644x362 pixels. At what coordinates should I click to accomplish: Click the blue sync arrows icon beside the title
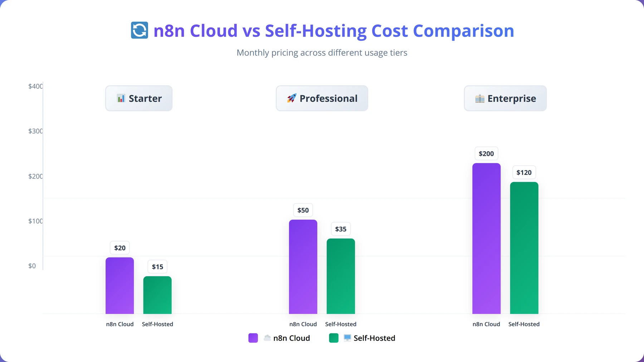(140, 30)
